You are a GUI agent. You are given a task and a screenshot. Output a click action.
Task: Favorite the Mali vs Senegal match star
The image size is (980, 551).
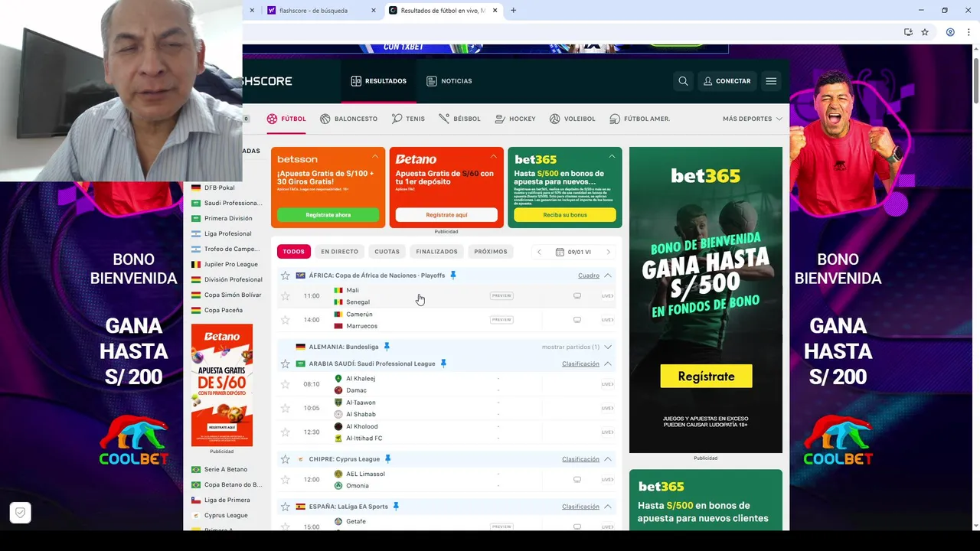coord(286,296)
